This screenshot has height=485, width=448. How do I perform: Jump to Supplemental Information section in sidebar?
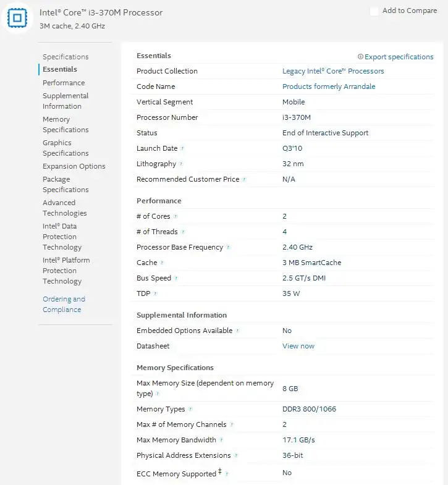tap(66, 101)
